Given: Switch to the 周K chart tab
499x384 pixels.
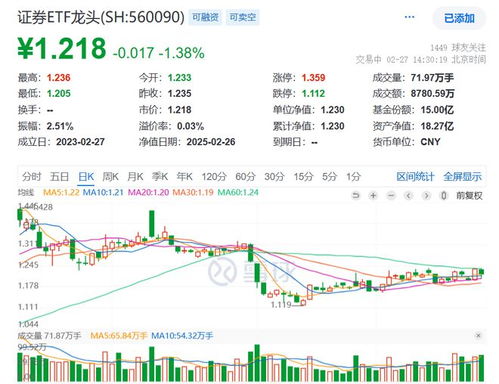Looking at the screenshot, I should (110, 176).
